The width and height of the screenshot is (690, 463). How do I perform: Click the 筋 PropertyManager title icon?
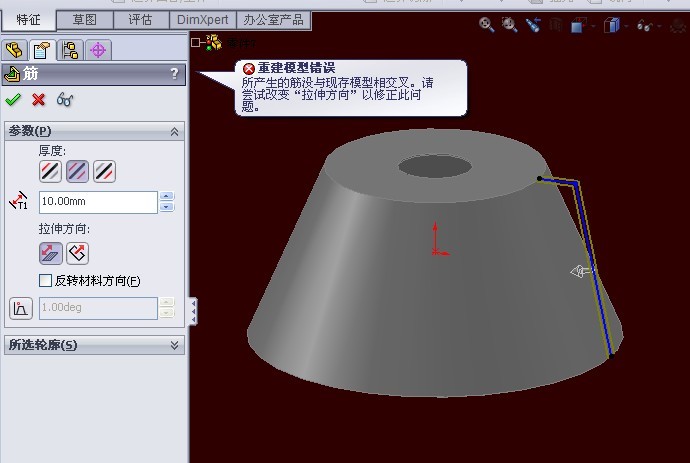12,74
